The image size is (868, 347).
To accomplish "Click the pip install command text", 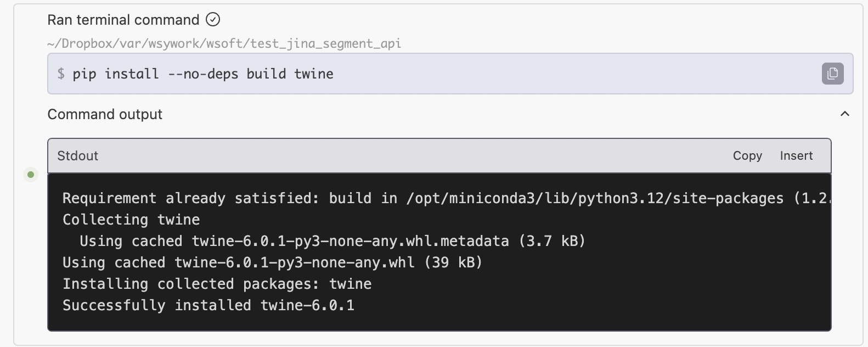I will [x=202, y=74].
